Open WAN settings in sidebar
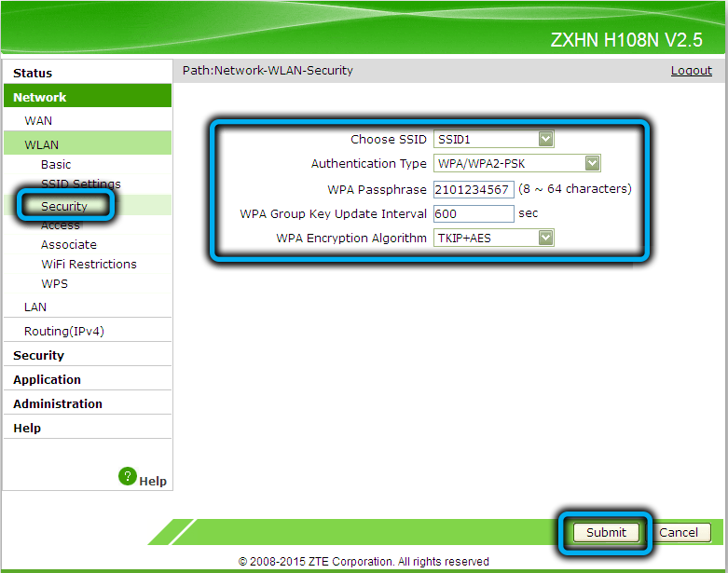The width and height of the screenshot is (728, 573). pyautogui.click(x=38, y=121)
